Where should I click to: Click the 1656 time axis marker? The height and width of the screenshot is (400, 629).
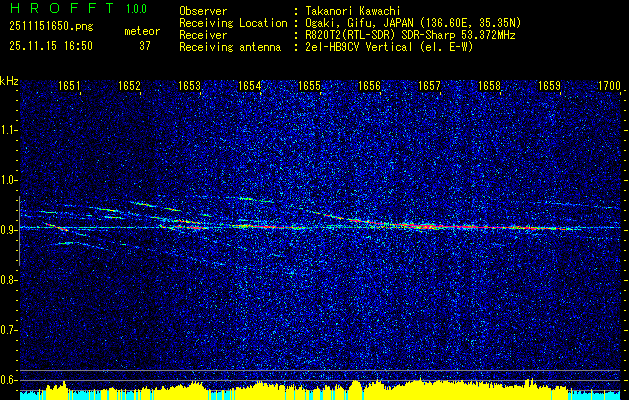click(x=369, y=86)
